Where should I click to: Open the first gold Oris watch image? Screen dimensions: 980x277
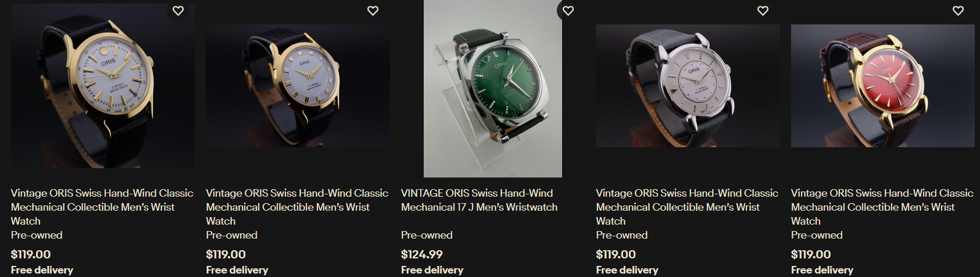(103, 86)
